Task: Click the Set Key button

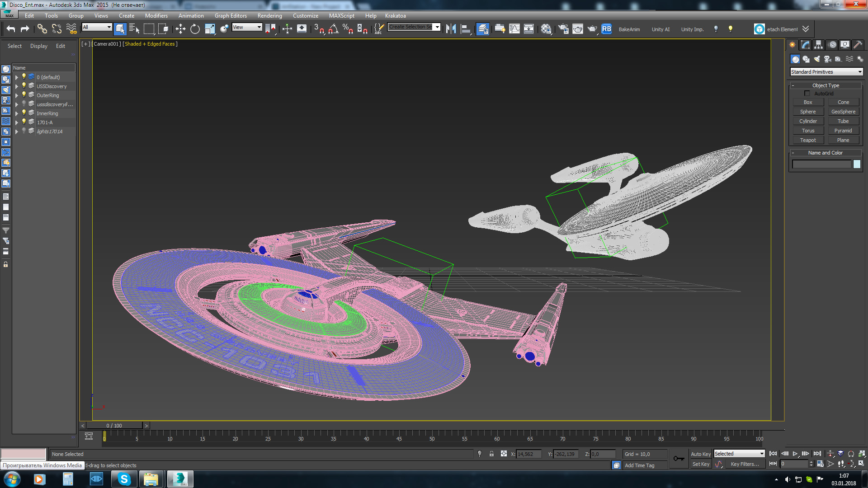Action: pos(701,464)
